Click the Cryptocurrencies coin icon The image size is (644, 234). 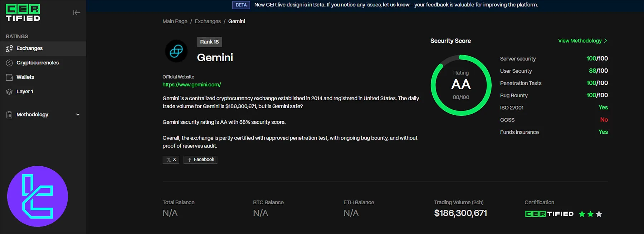tap(9, 63)
